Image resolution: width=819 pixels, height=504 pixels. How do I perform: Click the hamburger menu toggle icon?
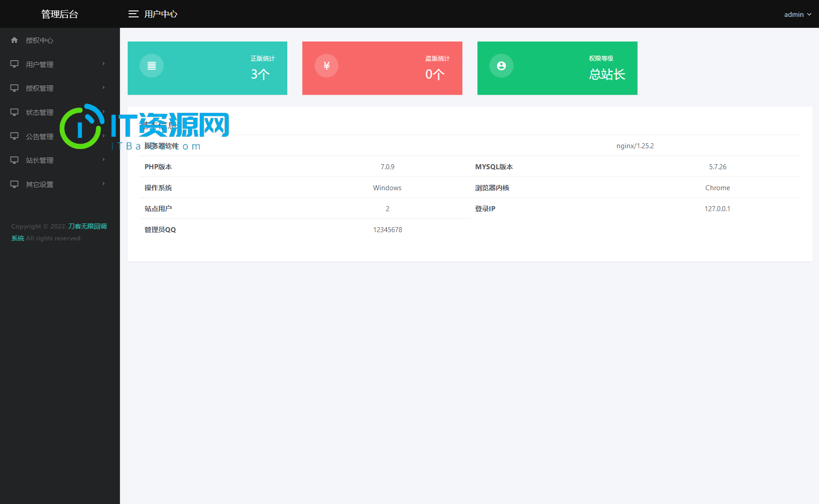click(x=133, y=14)
